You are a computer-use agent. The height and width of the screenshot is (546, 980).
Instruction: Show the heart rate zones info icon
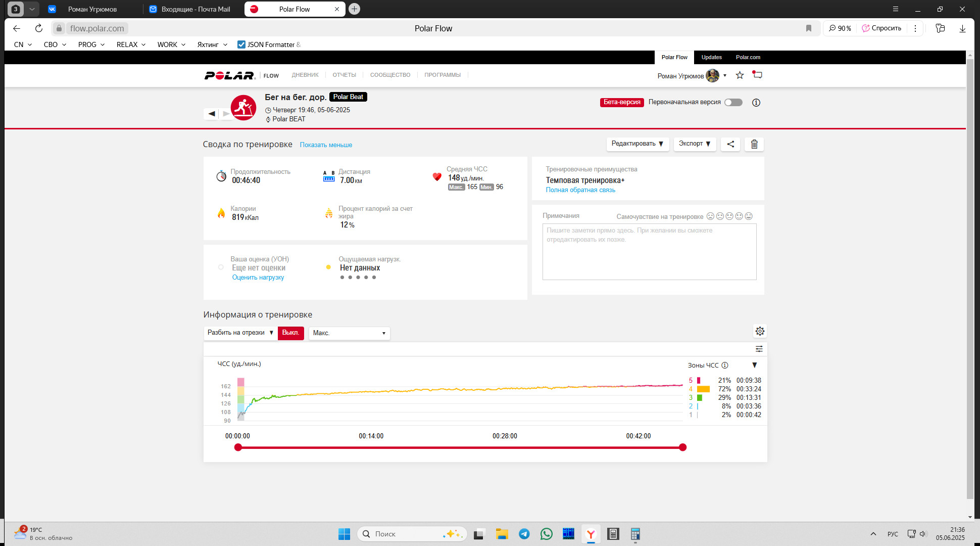pyautogui.click(x=725, y=365)
